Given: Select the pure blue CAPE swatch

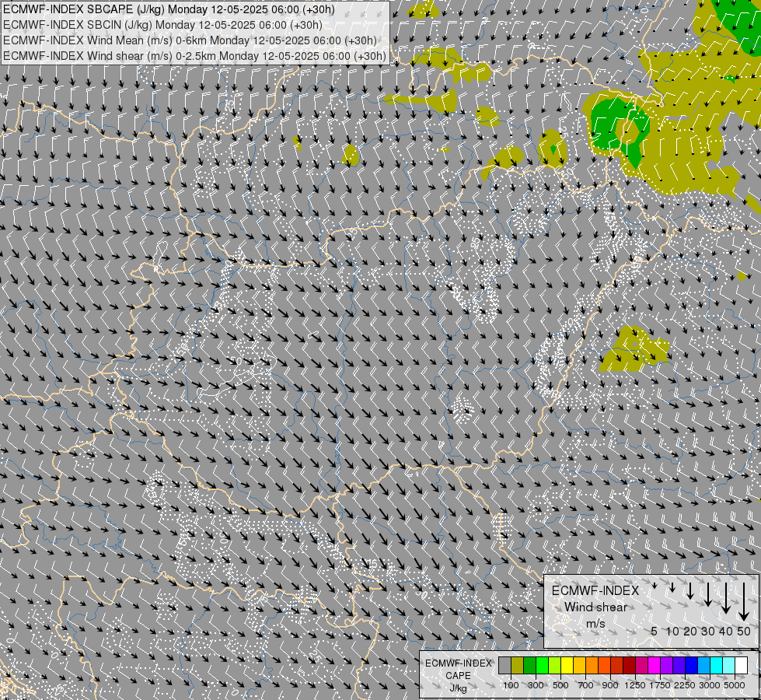Looking at the screenshot, I should (692, 665).
